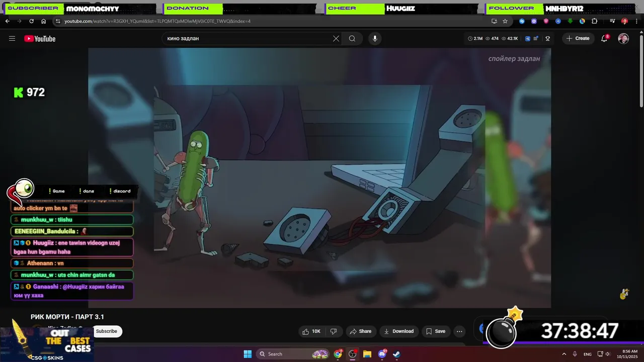
Task: Open File Explorer from the taskbar
Action: [367, 354]
